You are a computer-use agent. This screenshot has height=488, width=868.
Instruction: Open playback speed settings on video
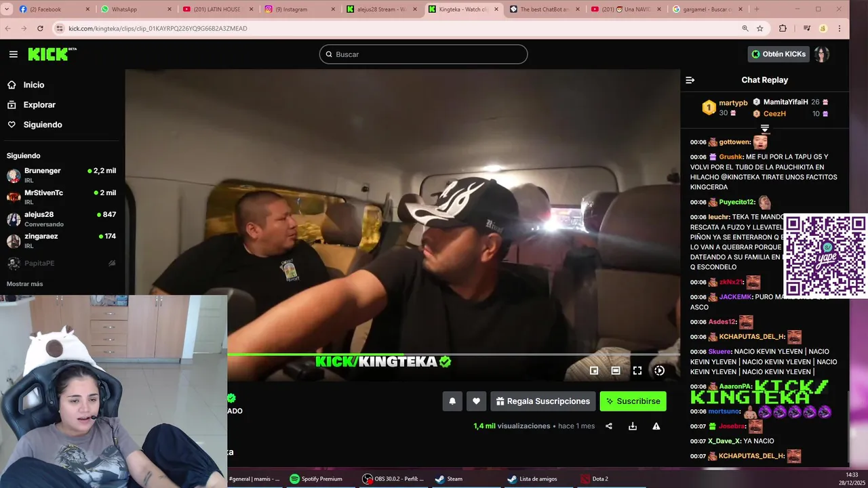(659, 371)
